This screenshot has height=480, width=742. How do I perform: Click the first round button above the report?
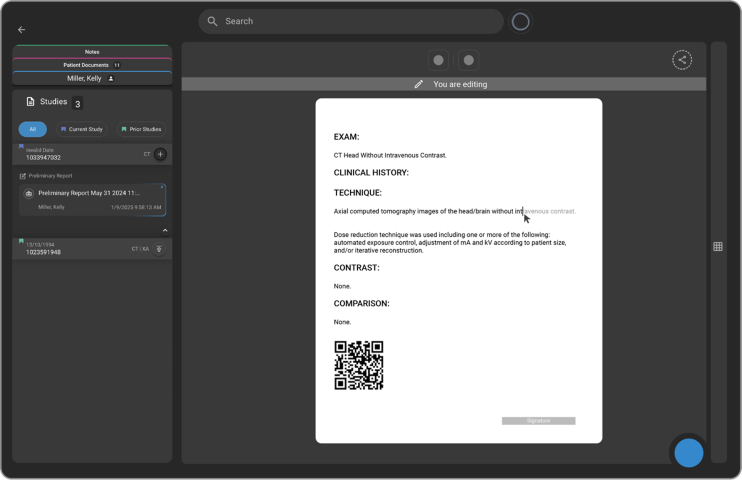coord(438,60)
